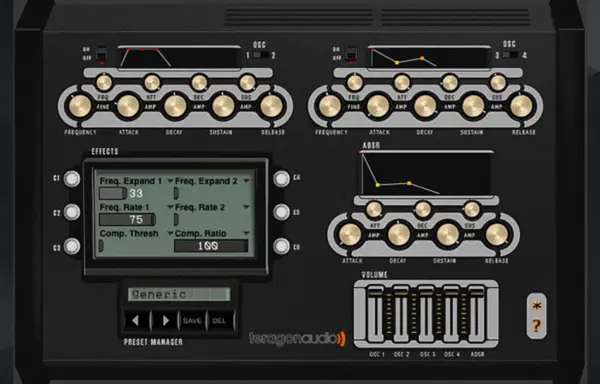The height and width of the screenshot is (384, 600).
Task: Click the DEL preset button
Action: [220, 321]
